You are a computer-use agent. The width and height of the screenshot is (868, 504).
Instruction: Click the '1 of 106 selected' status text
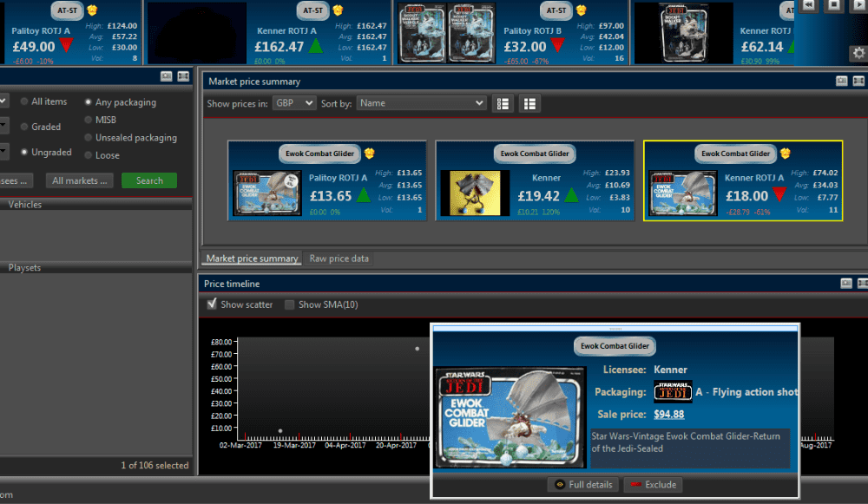click(x=155, y=465)
